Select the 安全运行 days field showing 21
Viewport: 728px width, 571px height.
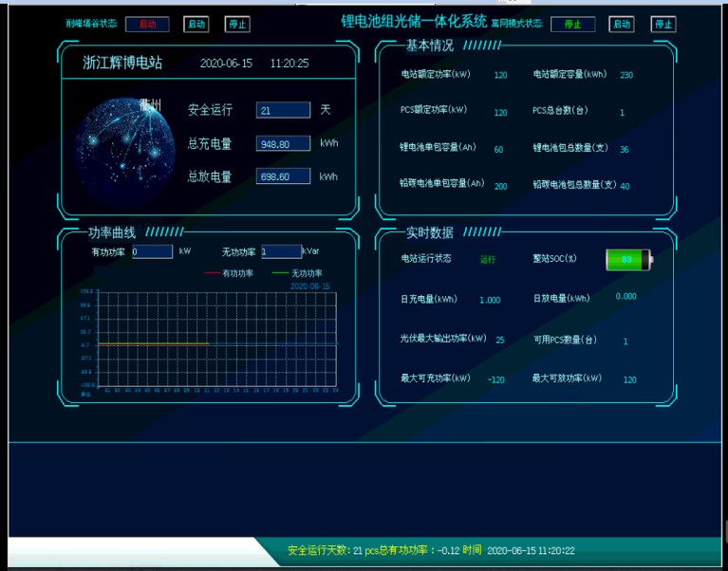[x=283, y=110]
